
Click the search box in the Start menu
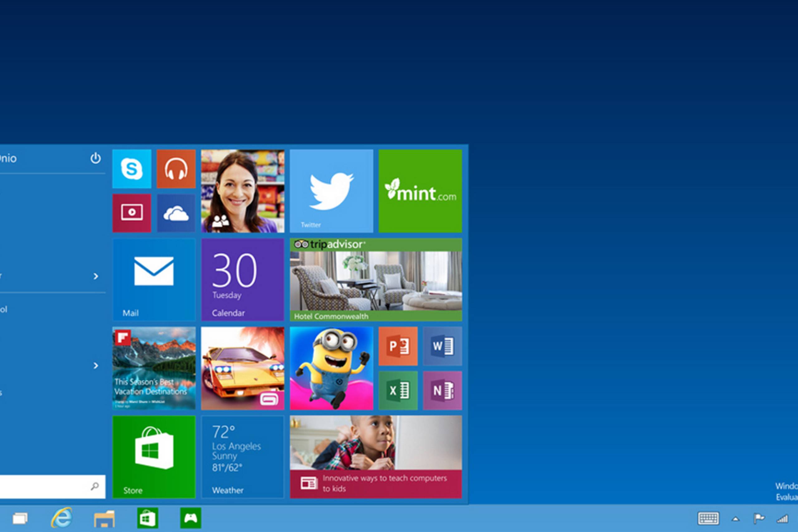[51, 486]
